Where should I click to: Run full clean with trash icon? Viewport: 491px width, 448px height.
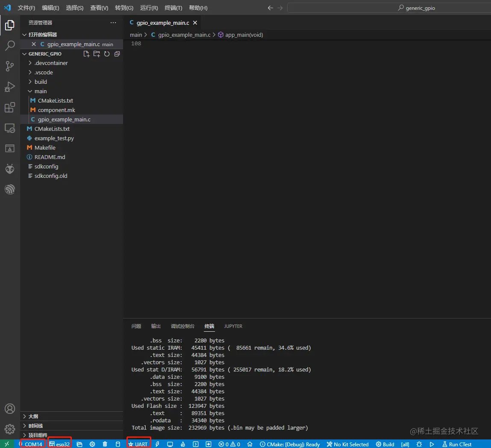pos(105,444)
